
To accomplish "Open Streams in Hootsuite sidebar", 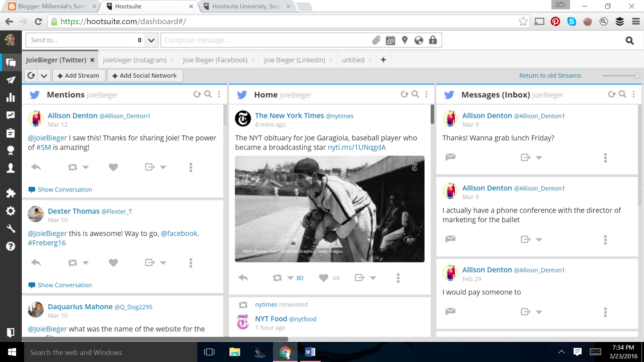I will [x=11, y=62].
